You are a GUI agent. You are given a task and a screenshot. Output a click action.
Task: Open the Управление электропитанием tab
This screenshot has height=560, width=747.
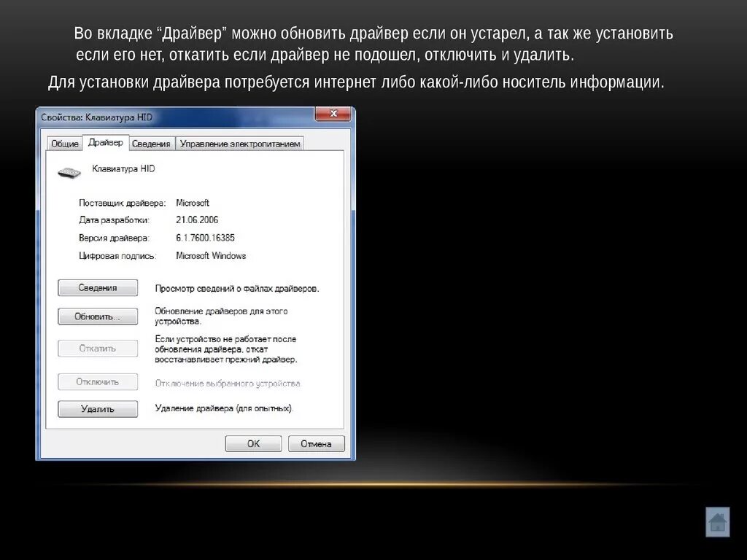point(241,144)
